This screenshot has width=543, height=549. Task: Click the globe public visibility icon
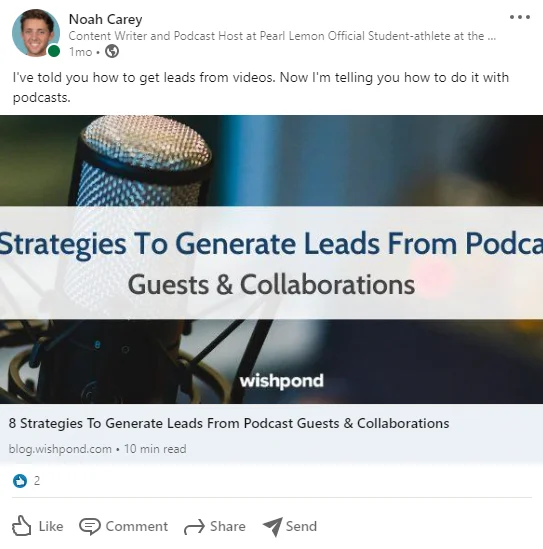(x=112, y=51)
